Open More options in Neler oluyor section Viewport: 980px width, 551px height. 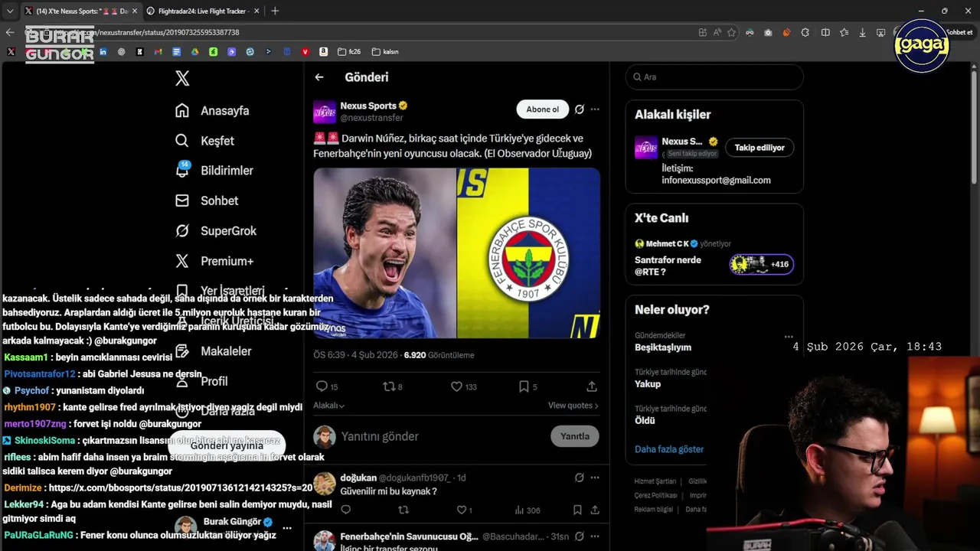click(x=789, y=337)
